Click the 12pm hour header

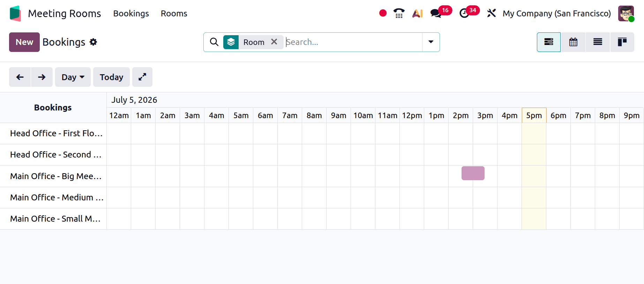point(412,115)
